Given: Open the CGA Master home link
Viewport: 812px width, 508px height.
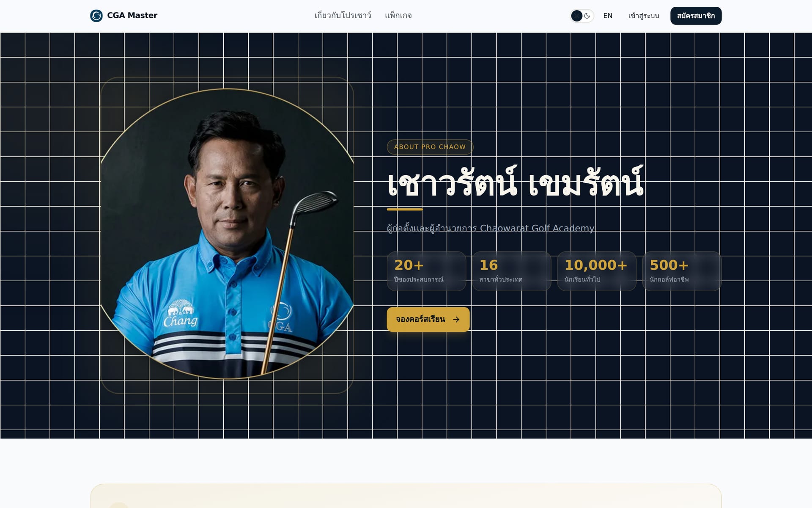Looking at the screenshot, I should [123, 16].
